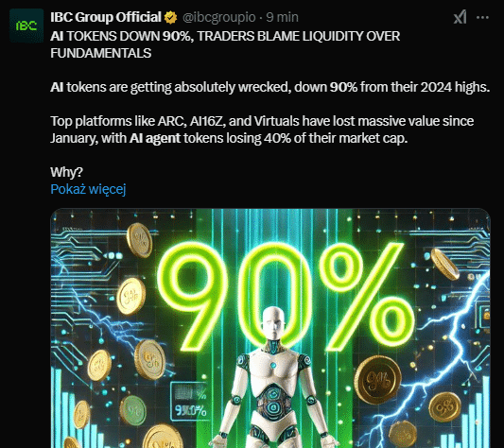504x448 pixels.
Task: Open the three-dot more options menu
Action: click(x=482, y=17)
